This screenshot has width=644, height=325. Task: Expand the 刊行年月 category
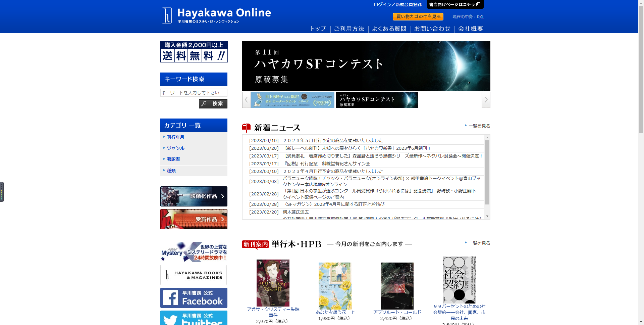point(194,137)
